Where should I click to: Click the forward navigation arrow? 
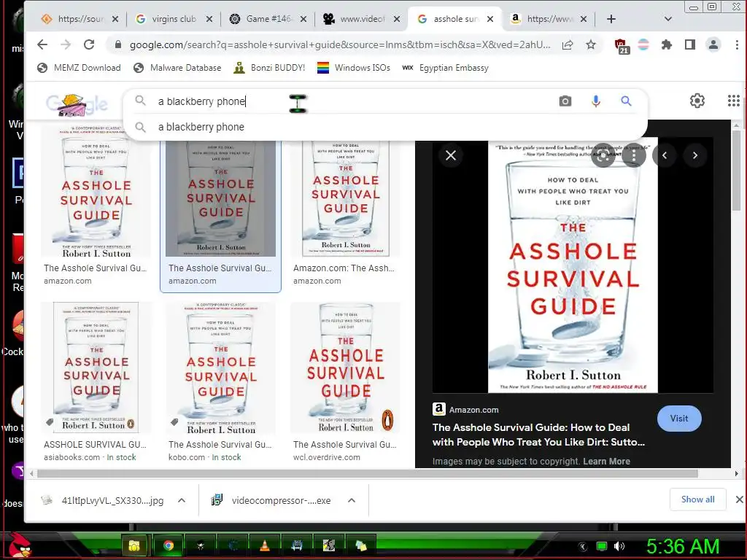66,44
